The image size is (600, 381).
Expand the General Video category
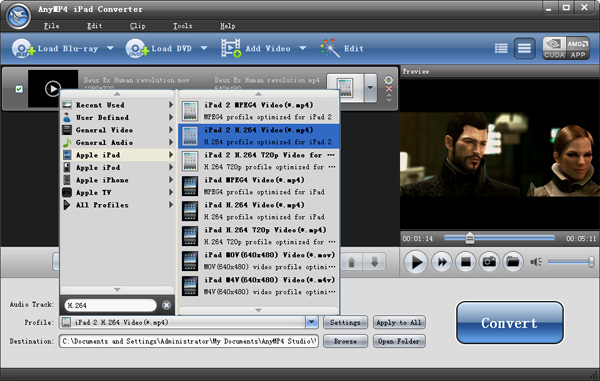[117, 130]
